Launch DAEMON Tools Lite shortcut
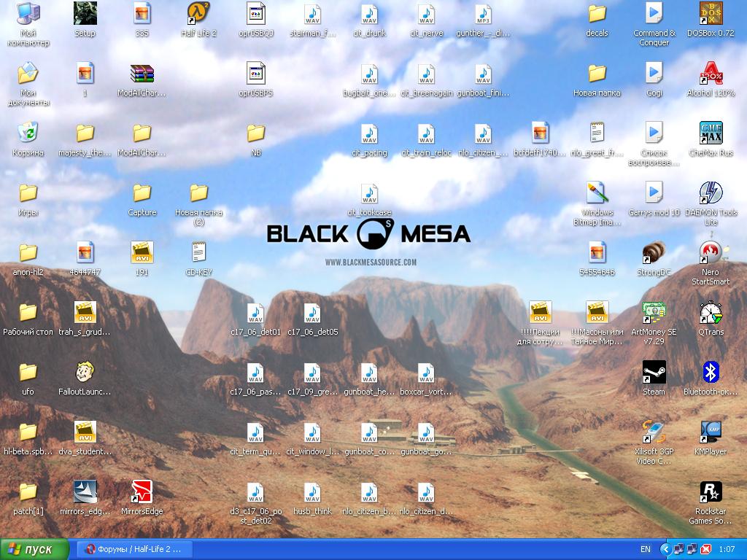The image size is (747, 560). click(711, 192)
